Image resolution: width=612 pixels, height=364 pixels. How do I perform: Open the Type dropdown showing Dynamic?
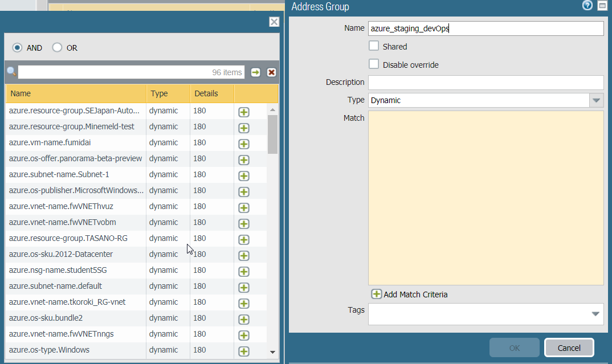(x=596, y=100)
